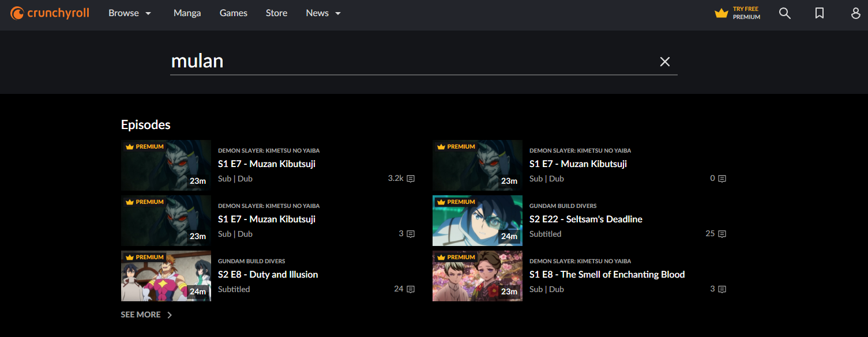Click Gundam Build Divers label above Duty and Illusion
Screen dimensions: 868x337
coord(251,261)
